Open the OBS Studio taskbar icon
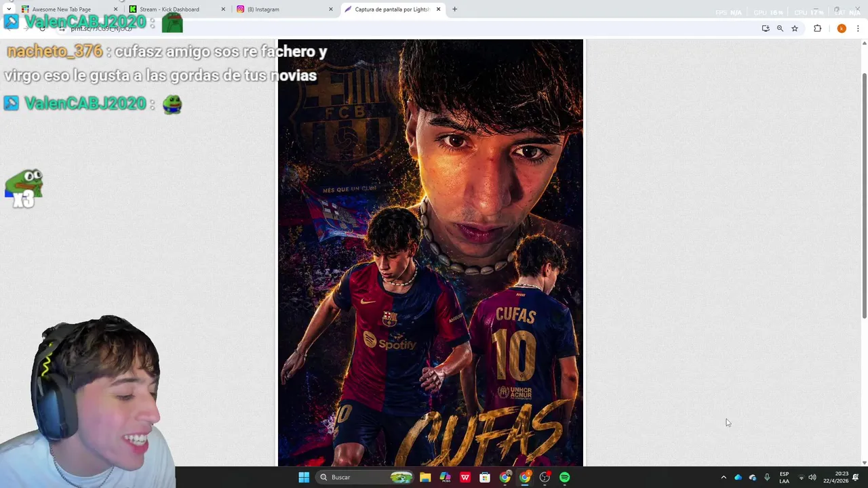This screenshot has height=488, width=868. click(x=545, y=477)
